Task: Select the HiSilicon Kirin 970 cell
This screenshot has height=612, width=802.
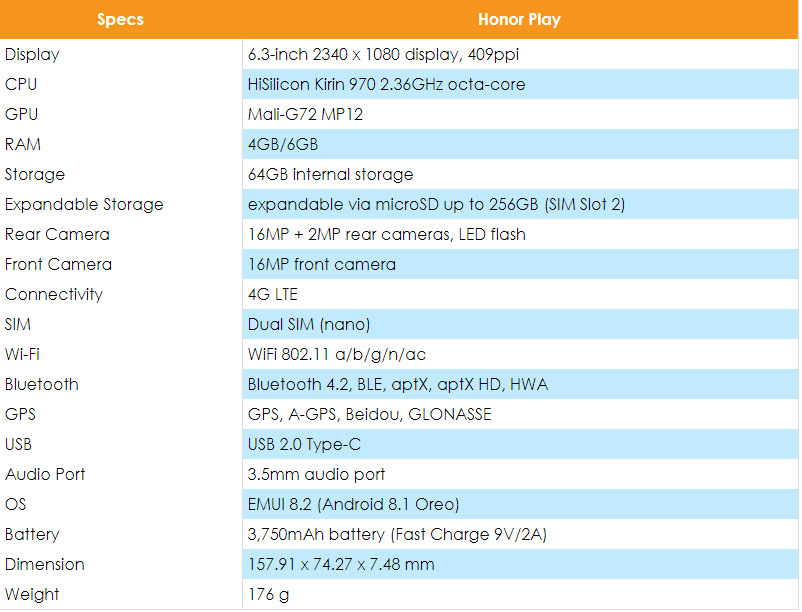Action: click(x=386, y=84)
